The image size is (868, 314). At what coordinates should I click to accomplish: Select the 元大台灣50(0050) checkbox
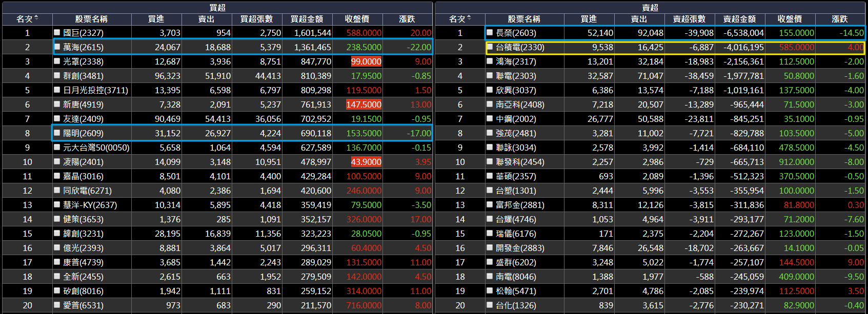coord(57,147)
